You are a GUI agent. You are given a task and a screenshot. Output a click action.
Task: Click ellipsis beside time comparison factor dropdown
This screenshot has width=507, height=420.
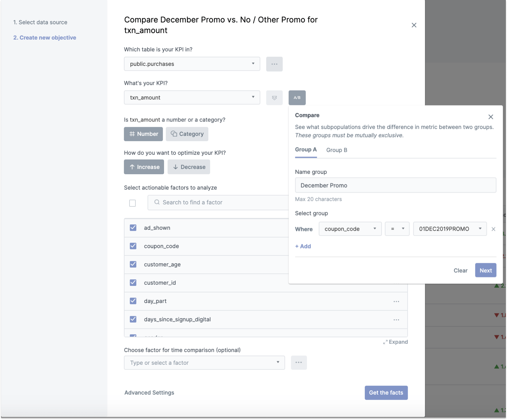(x=299, y=362)
